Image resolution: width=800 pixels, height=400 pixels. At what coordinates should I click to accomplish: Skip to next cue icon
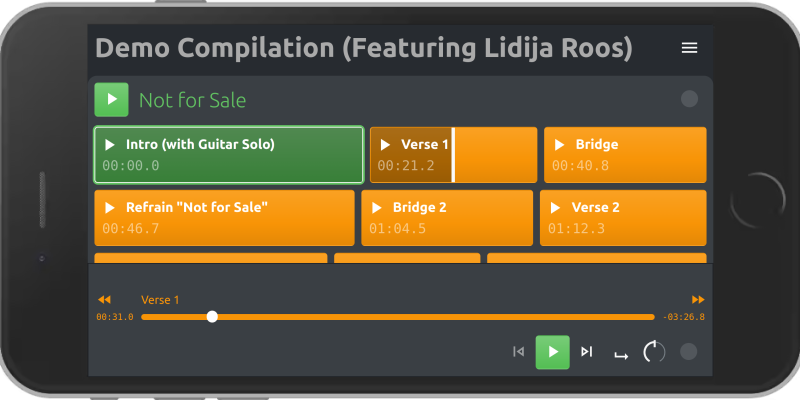[x=587, y=352]
